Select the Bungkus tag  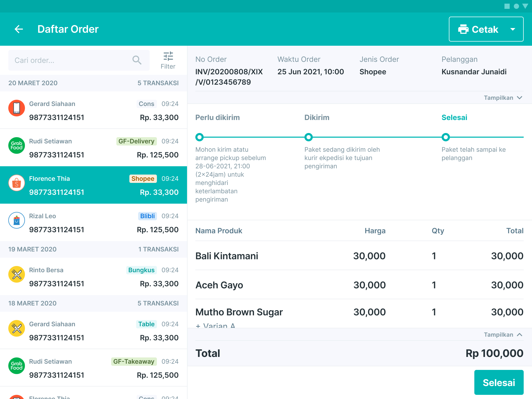click(x=141, y=270)
